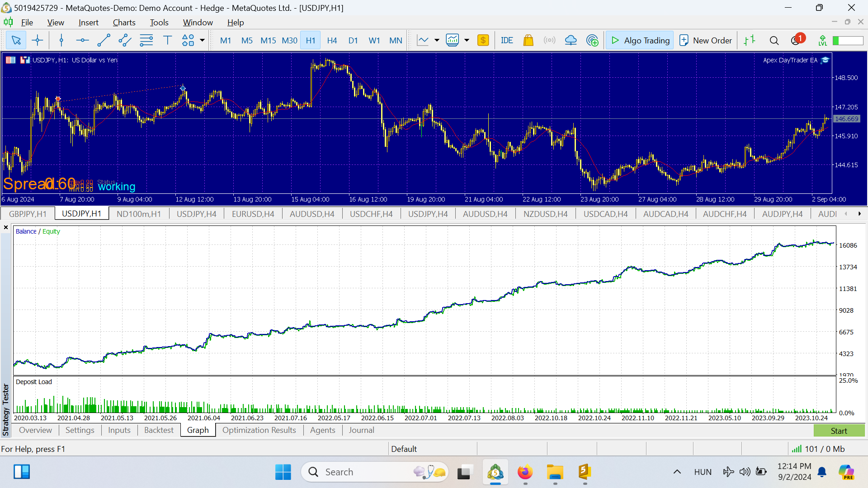Viewport: 868px width, 488px height.
Task: Open the VPS cloud hosting icon
Action: click(571, 41)
